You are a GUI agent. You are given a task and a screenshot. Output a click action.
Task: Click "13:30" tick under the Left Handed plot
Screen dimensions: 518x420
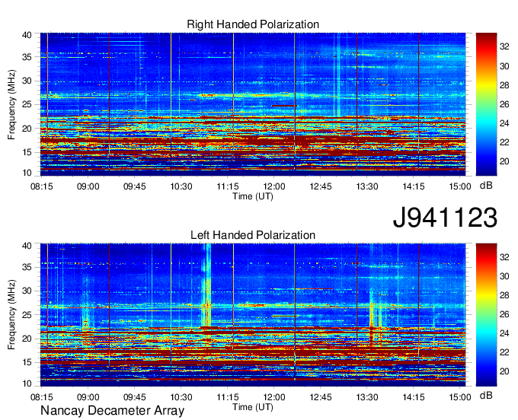pyautogui.click(x=367, y=397)
